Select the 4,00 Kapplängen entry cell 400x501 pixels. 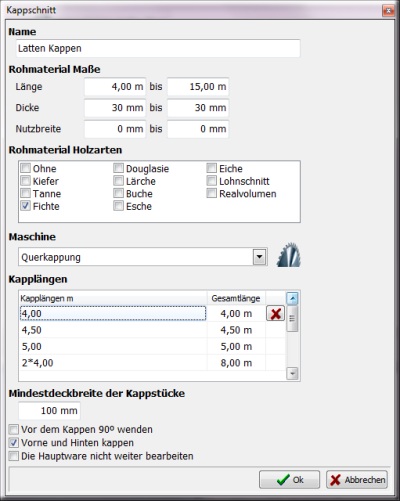click(113, 314)
